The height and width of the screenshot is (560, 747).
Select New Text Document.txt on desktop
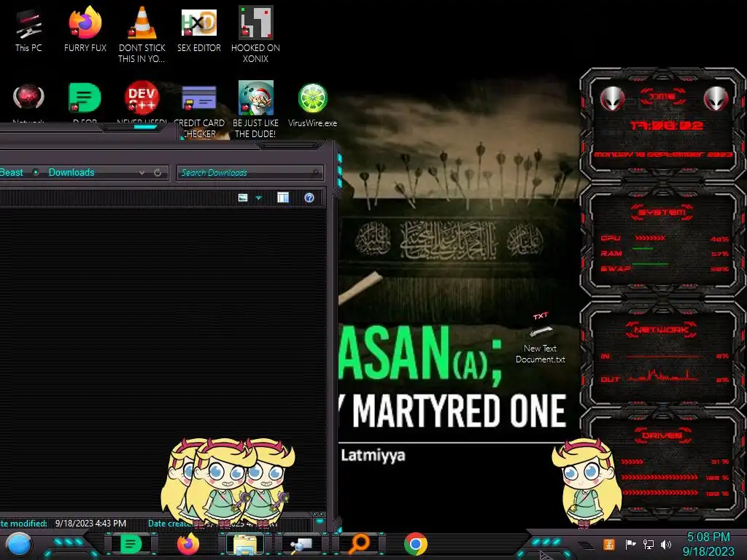tap(541, 338)
